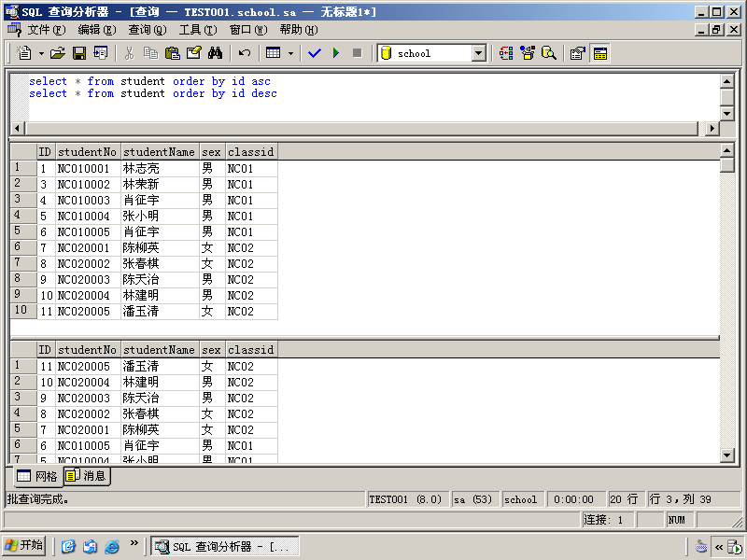Click the Undo arrow icon

[x=245, y=53]
